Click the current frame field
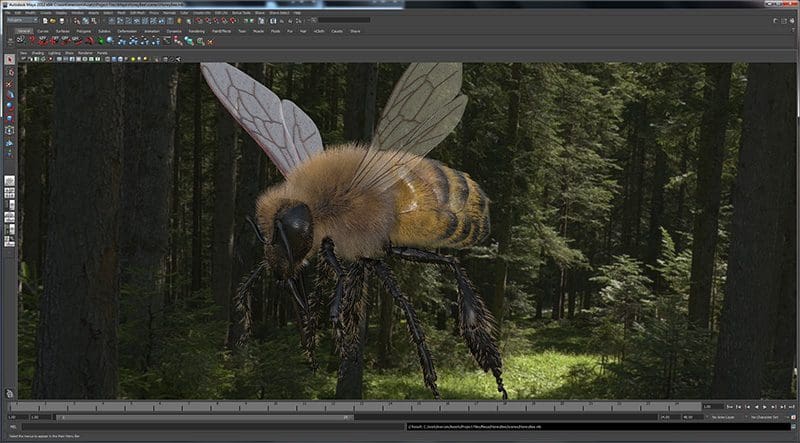 (713, 407)
